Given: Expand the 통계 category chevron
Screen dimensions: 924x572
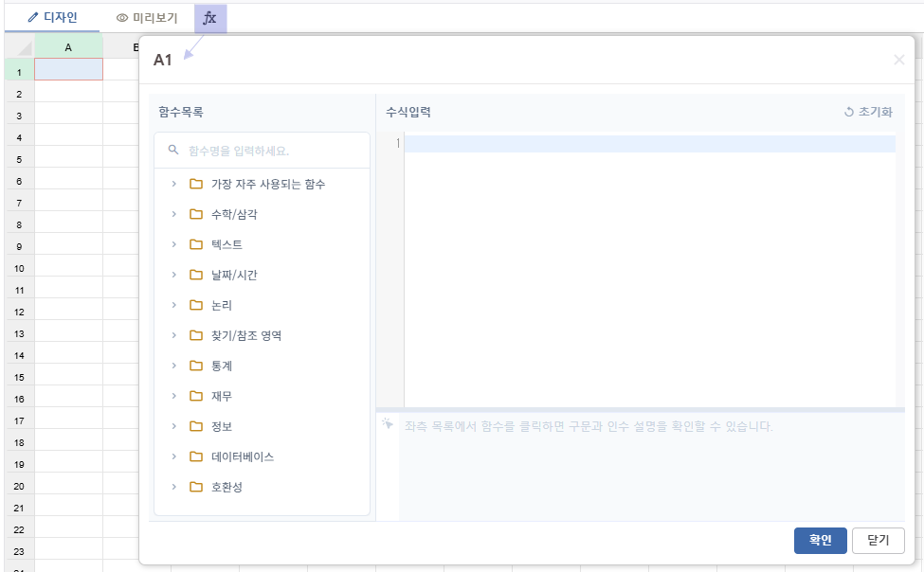Looking at the screenshot, I should point(173,366).
